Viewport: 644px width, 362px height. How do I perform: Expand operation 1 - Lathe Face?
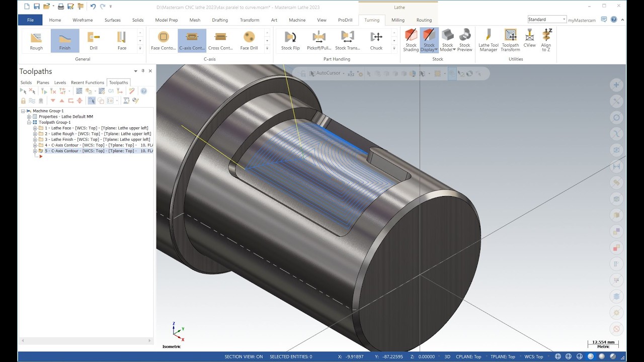coord(35,128)
